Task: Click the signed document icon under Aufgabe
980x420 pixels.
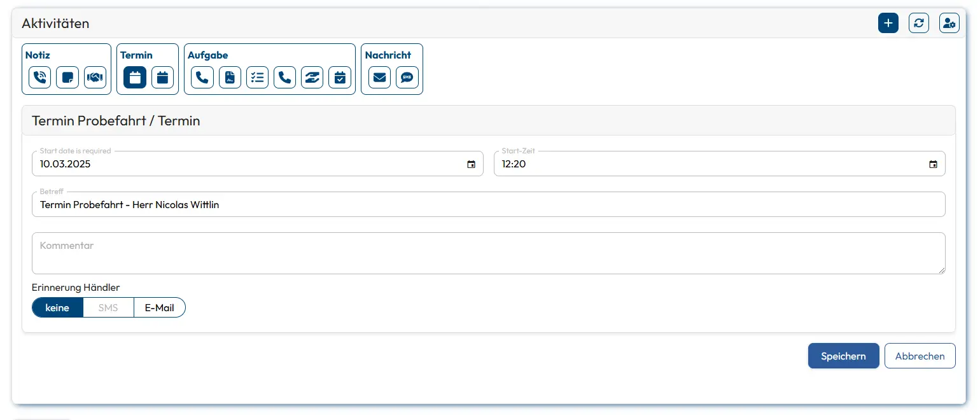Action: 230,78
